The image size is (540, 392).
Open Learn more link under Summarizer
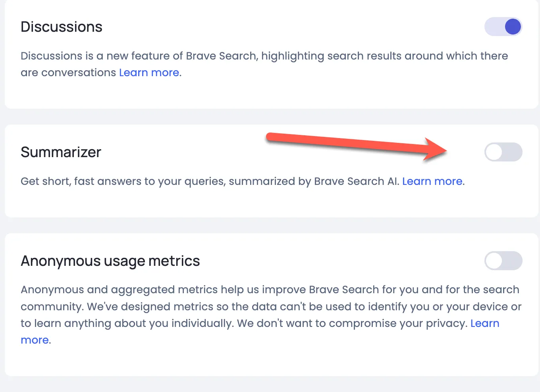432,181
